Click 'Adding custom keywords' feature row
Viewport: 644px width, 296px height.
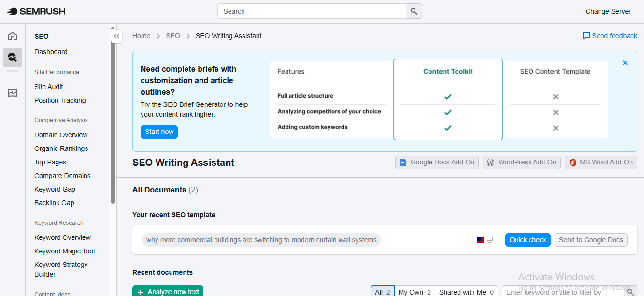click(x=313, y=127)
